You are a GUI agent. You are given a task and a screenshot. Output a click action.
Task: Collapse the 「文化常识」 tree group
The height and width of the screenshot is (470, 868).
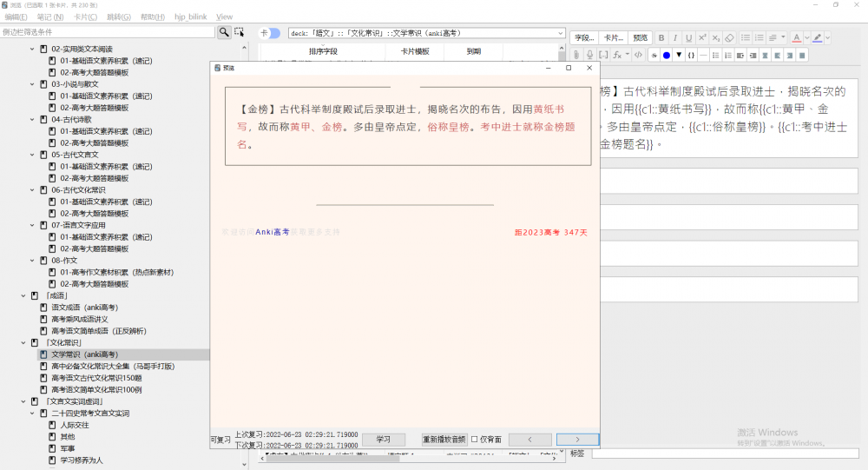coord(24,342)
